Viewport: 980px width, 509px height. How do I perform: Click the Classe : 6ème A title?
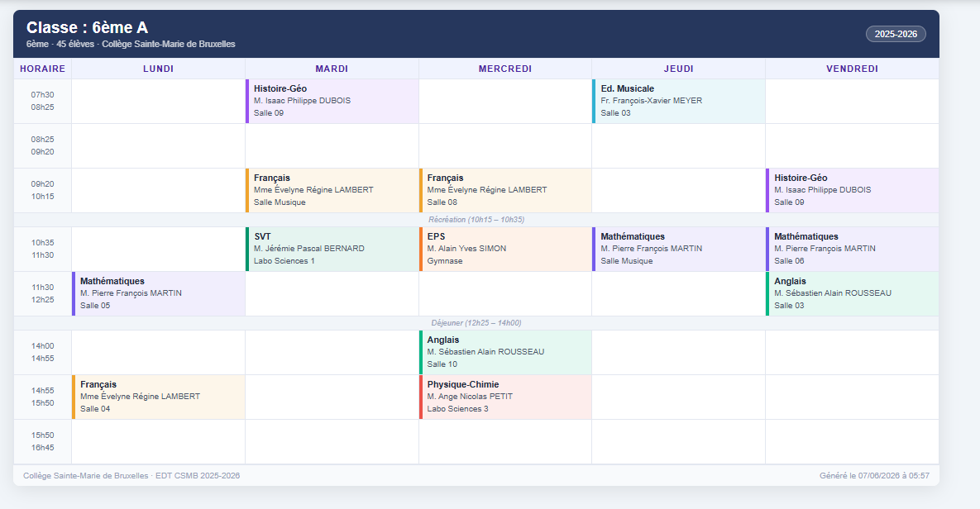[87, 27]
